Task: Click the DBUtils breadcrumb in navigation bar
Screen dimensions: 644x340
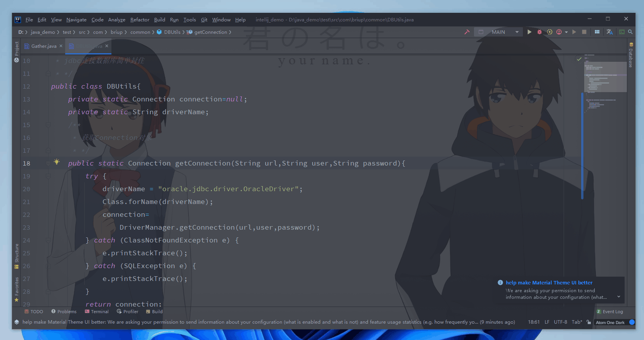Action: (169, 32)
